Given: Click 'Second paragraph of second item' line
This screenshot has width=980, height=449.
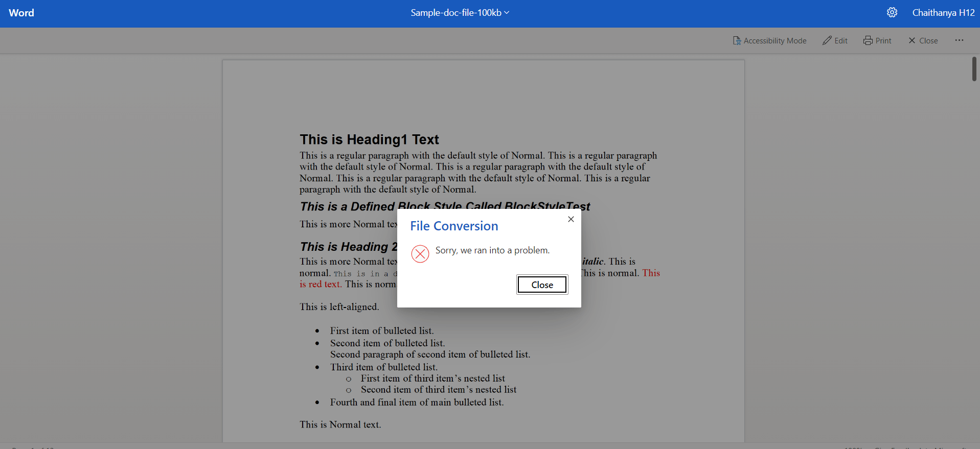Looking at the screenshot, I should [430, 354].
